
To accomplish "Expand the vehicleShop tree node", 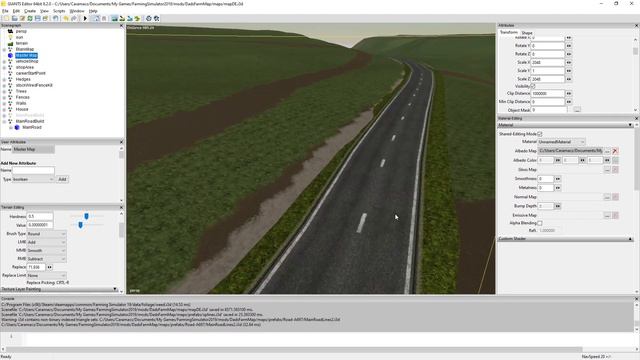I will point(4,61).
